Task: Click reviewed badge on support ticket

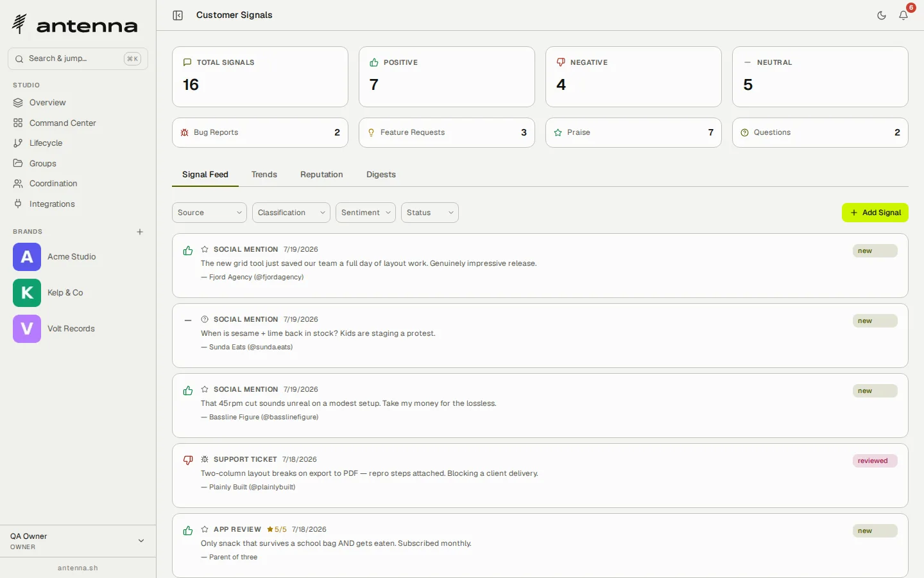Action: 875,461
